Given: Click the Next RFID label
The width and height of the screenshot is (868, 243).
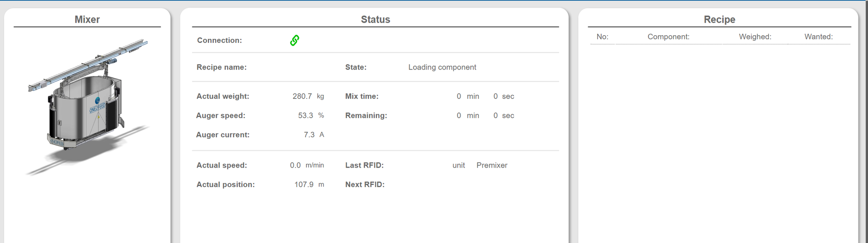Looking at the screenshot, I should (365, 184).
